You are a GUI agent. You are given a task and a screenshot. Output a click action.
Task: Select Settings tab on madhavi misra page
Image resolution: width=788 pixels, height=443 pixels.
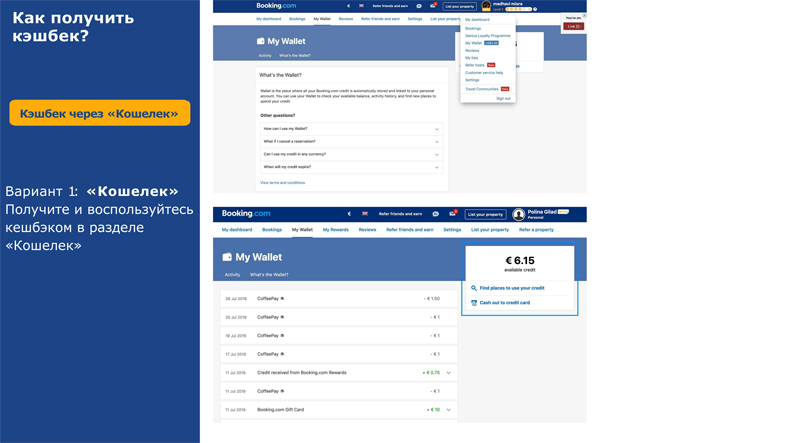[415, 19]
